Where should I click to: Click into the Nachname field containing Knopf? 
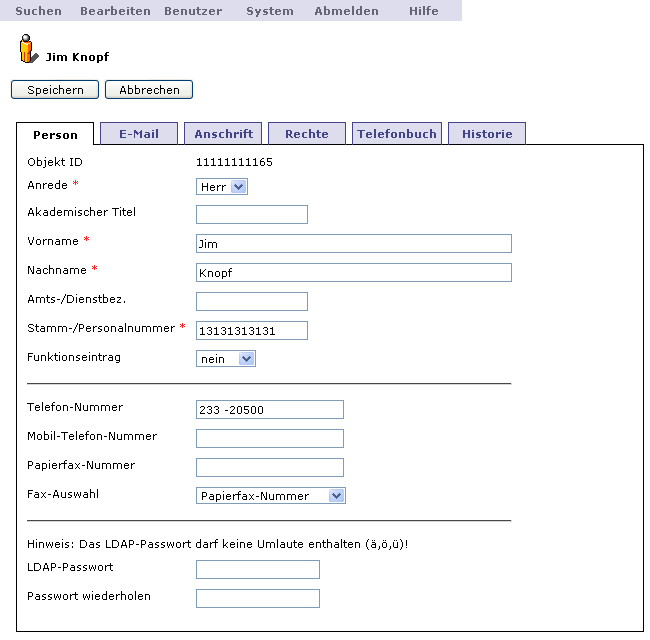354,272
